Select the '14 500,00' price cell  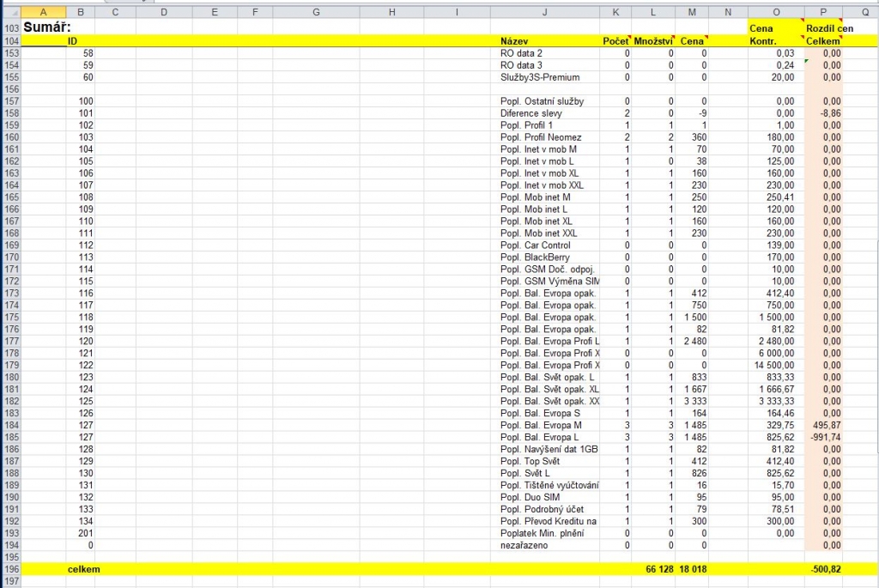coord(776,365)
